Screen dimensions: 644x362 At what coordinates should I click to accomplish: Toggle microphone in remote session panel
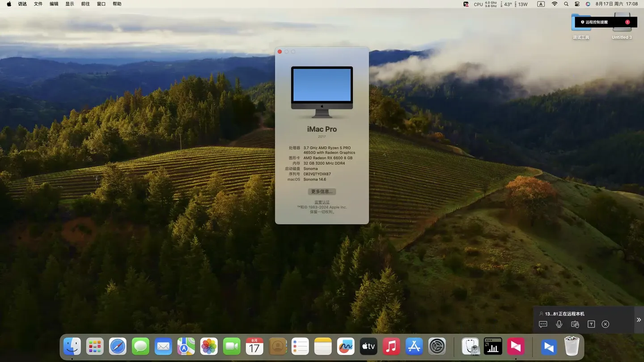[559, 324]
